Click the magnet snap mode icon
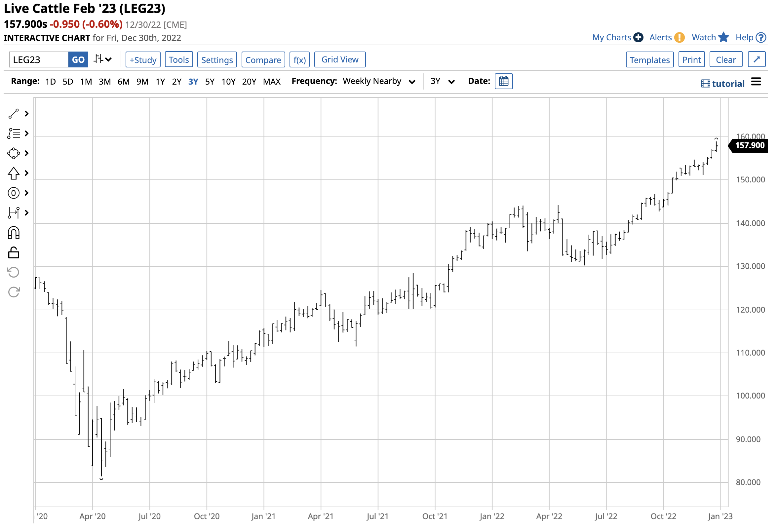Viewport: 778px width, 532px height. pos(14,233)
